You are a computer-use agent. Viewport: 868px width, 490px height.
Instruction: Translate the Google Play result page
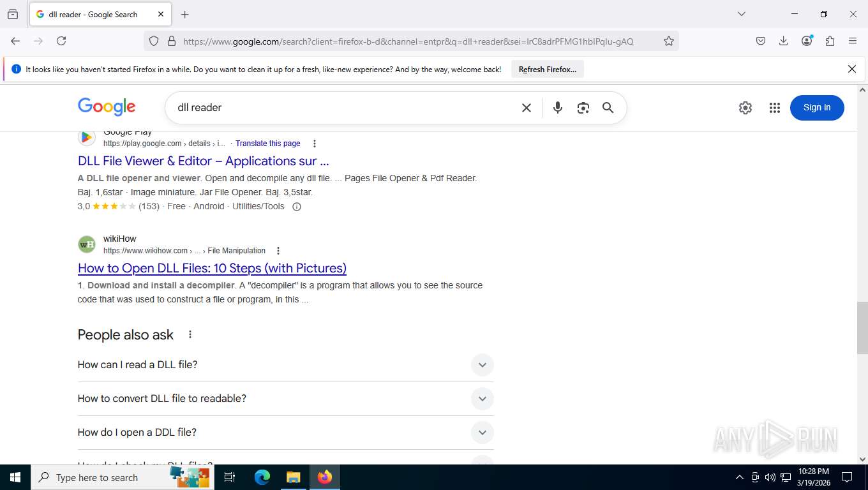tap(268, 144)
